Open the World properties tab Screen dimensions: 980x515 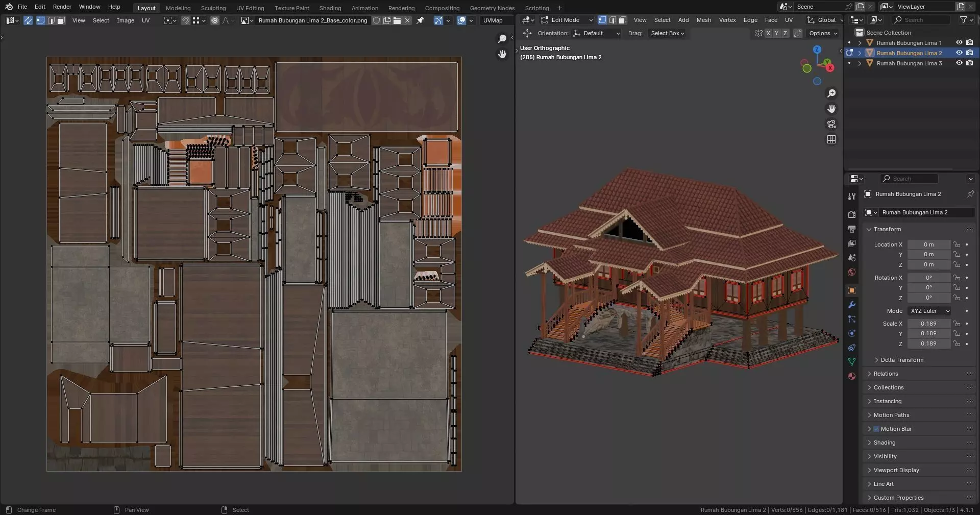[851, 272]
